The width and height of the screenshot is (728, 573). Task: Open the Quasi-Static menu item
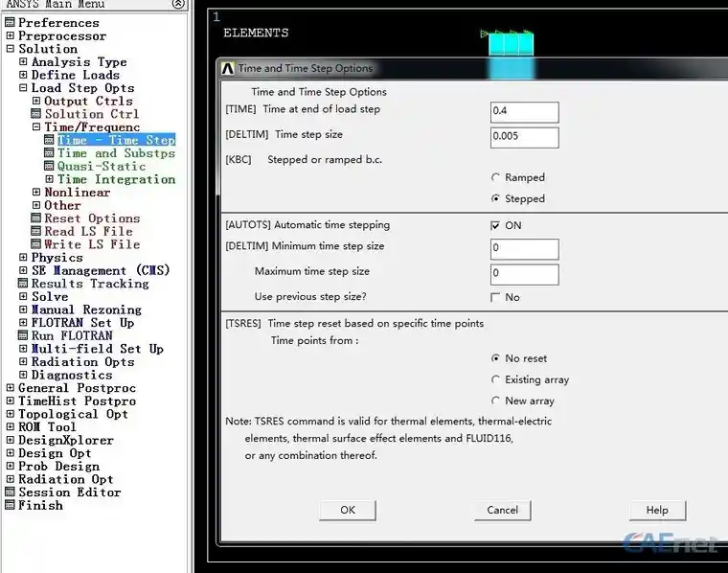102,166
